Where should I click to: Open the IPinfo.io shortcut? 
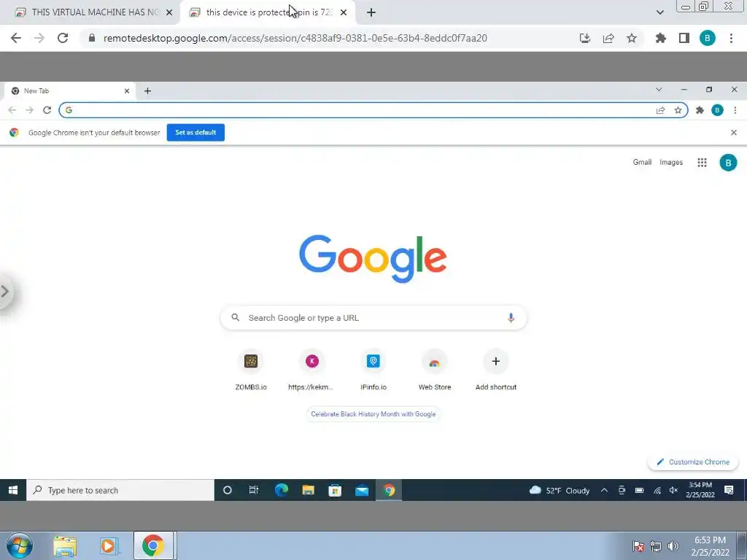(373, 371)
